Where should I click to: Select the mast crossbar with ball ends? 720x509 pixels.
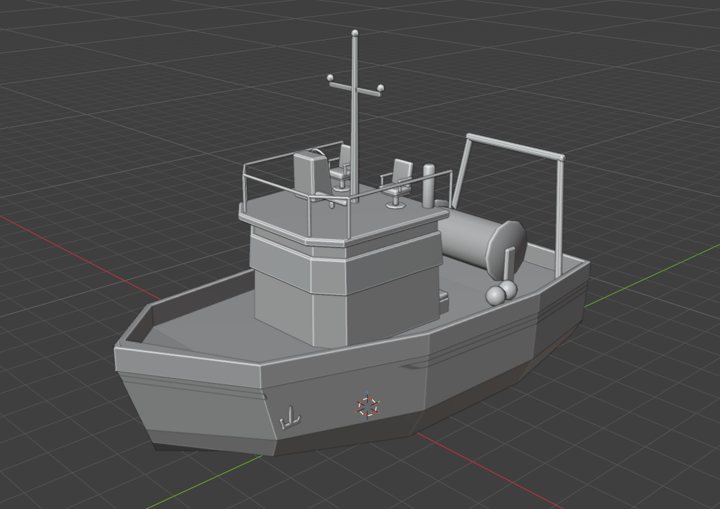pos(355,86)
